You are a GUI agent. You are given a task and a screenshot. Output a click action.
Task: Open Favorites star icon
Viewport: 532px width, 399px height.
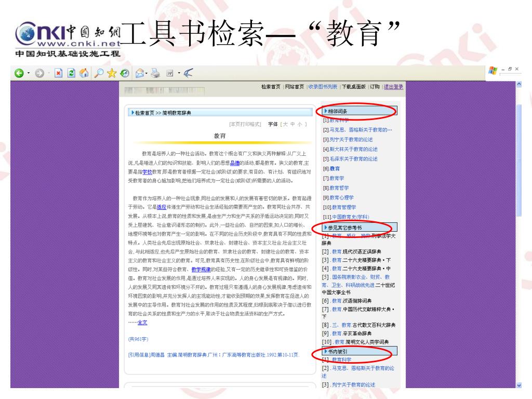click(112, 73)
